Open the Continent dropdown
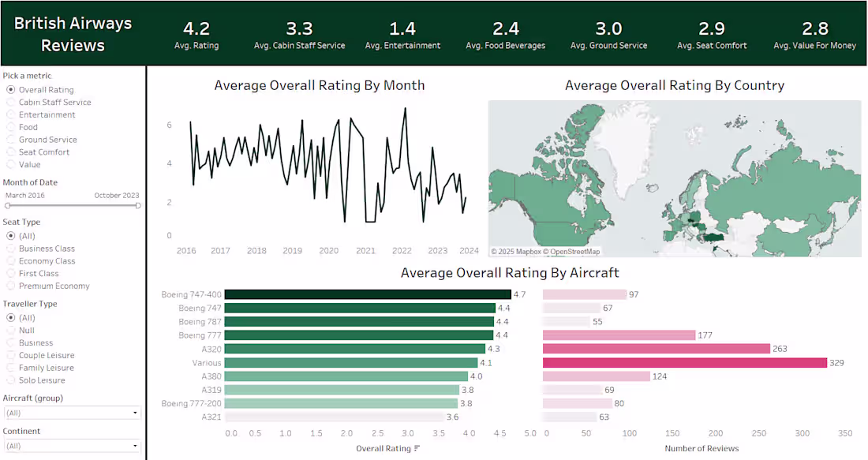868x460 pixels. coord(72,446)
